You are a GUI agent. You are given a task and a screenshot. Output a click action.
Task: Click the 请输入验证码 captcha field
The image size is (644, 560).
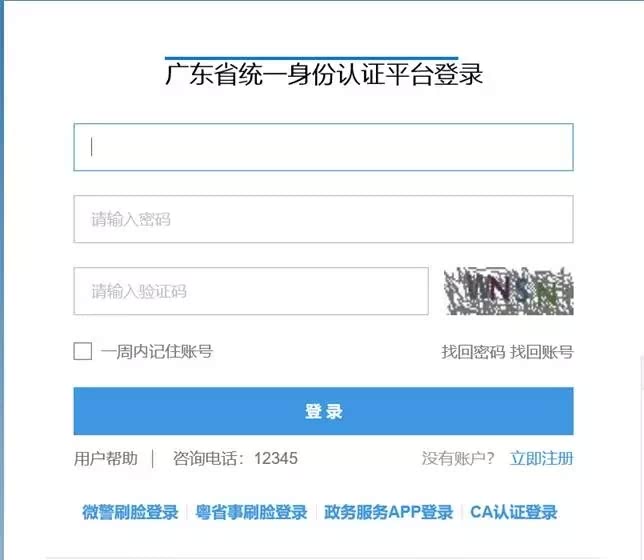click(251, 291)
